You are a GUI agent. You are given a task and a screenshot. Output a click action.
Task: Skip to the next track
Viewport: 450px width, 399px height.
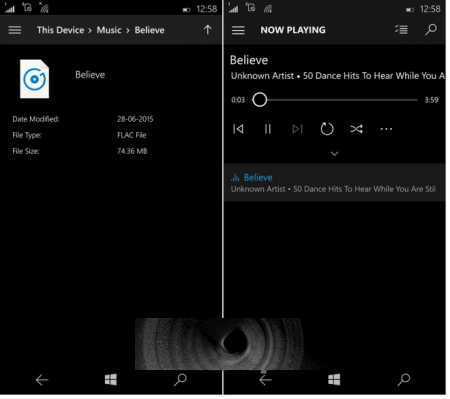pyautogui.click(x=297, y=129)
